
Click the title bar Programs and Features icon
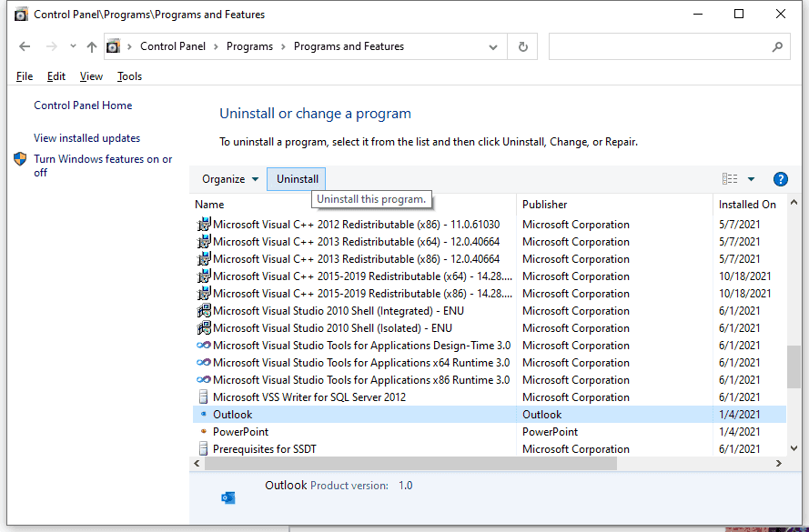pyautogui.click(x=21, y=15)
